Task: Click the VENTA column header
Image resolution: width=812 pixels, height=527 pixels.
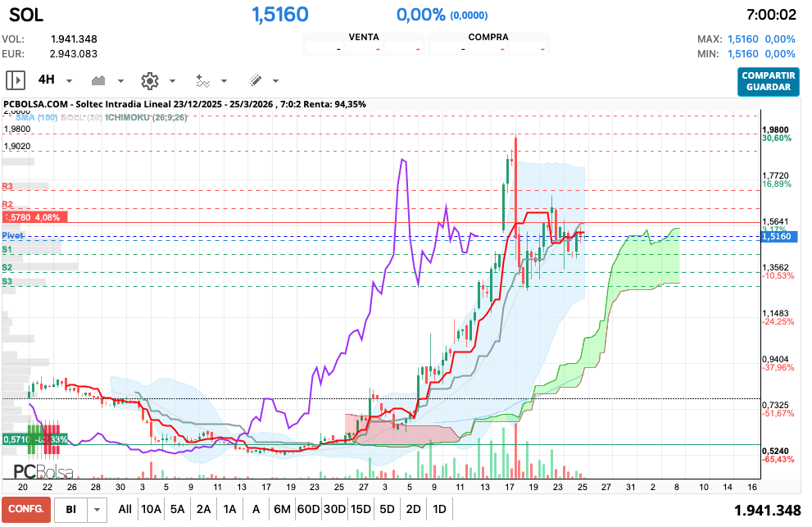Action: coord(364,38)
